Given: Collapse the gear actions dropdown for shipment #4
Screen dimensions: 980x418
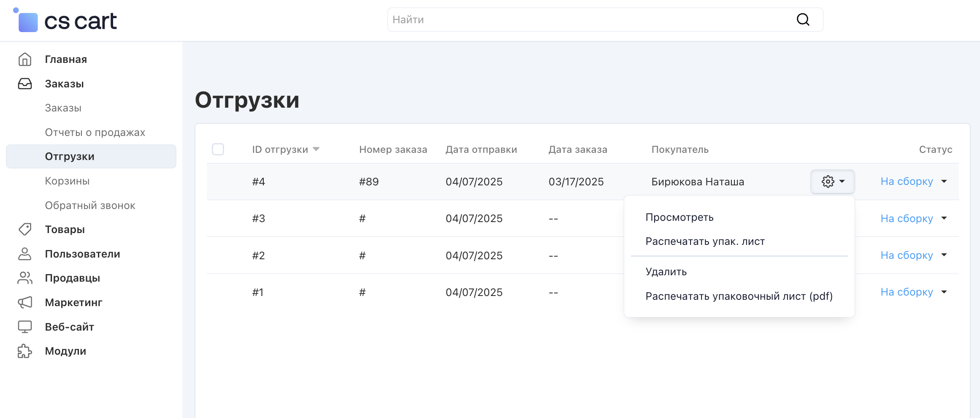Looking at the screenshot, I should (832, 182).
